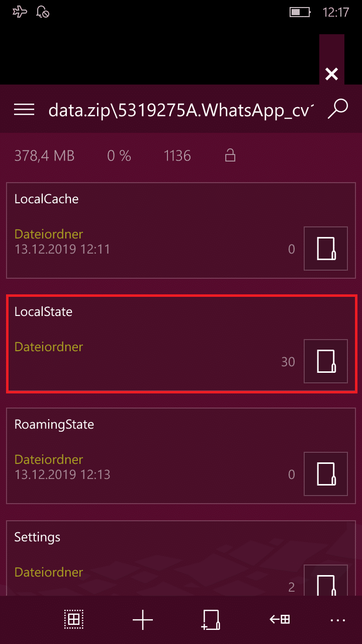362x644 pixels.
Task: Tap the file icon on LocalState
Action: coord(326,361)
